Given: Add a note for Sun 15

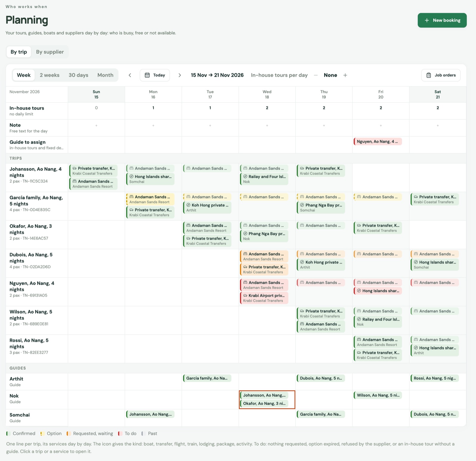Looking at the screenshot, I should (96, 126).
